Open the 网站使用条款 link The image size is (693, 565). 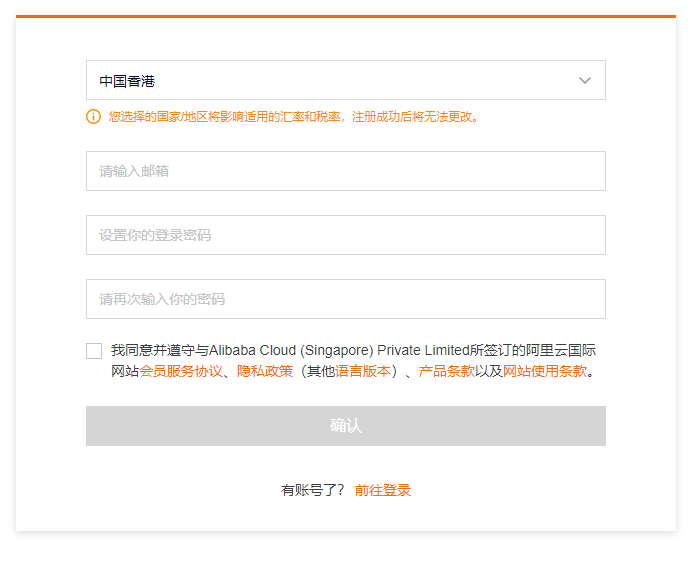(545, 372)
